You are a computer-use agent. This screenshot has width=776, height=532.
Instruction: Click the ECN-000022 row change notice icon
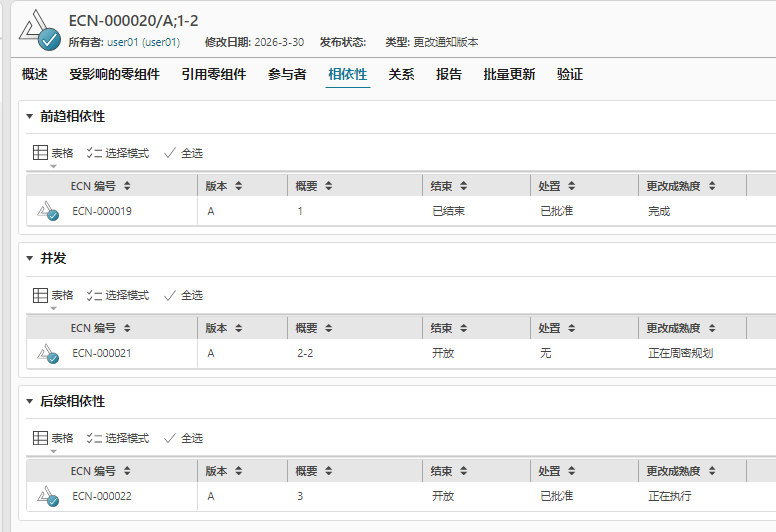coord(48,496)
